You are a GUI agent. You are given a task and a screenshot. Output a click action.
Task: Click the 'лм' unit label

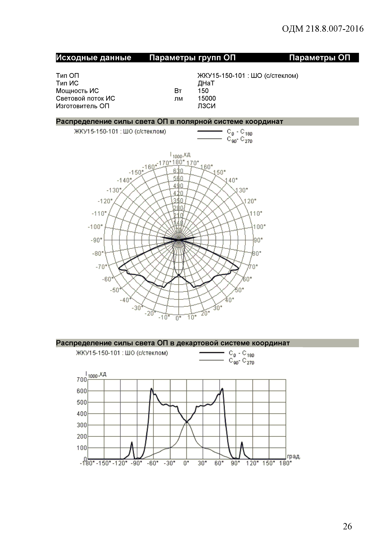(x=178, y=99)
